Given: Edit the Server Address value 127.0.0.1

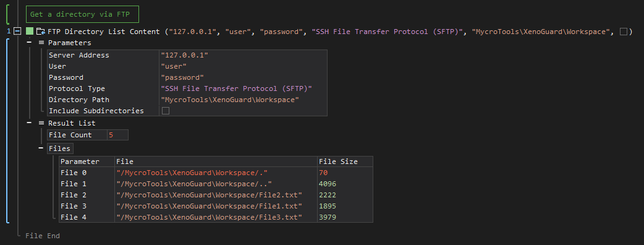Looking at the screenshot, I should click(x=243, y=55).
